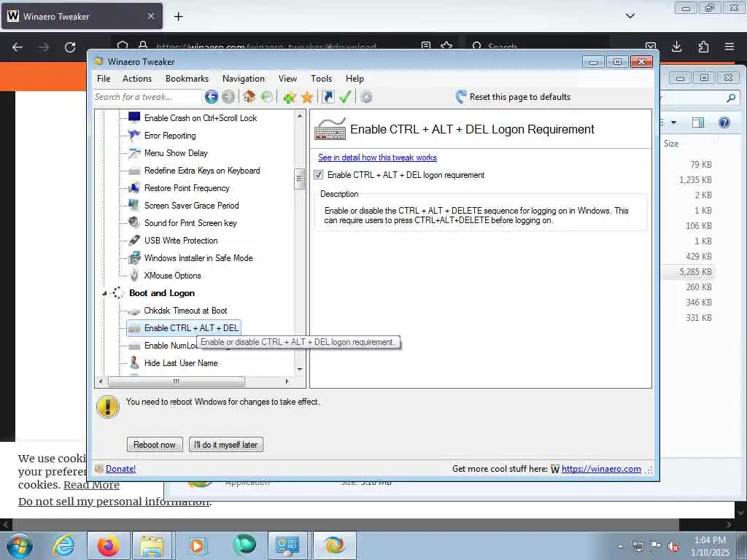Click Reset this page to defaults text
The image size is (747, 560).
coord(519,97)
